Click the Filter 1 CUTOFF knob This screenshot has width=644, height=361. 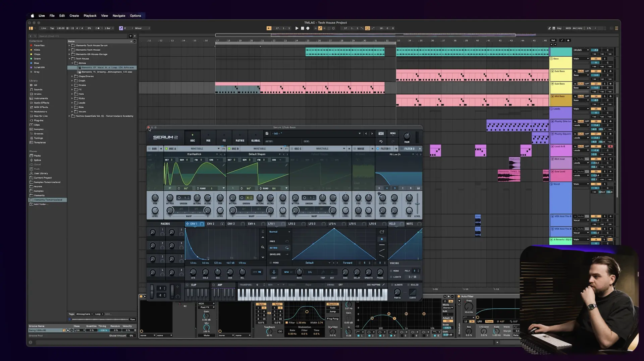tap(382, 198)
